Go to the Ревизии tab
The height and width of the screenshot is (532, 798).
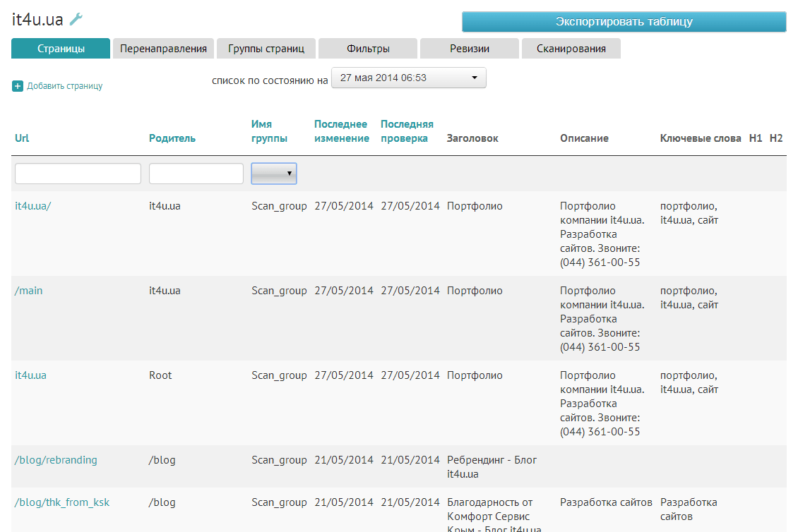(469, 49)
